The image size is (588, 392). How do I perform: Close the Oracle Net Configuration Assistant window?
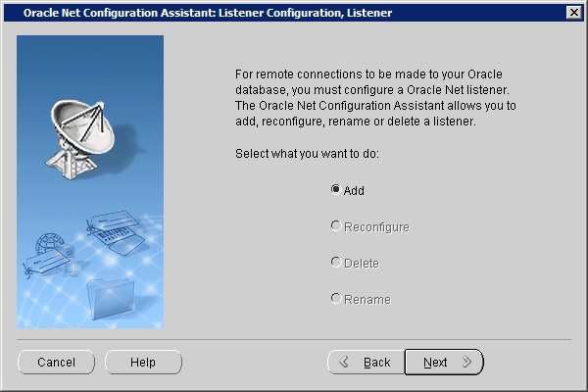(573, 13)
